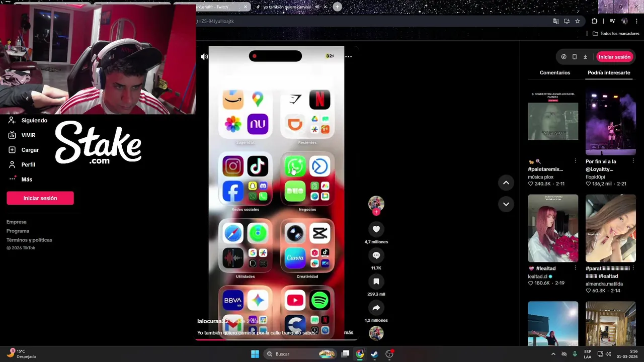The image size is (644, 362).
Task: Save the video with the bookmark icon
Action: point(376,282)
